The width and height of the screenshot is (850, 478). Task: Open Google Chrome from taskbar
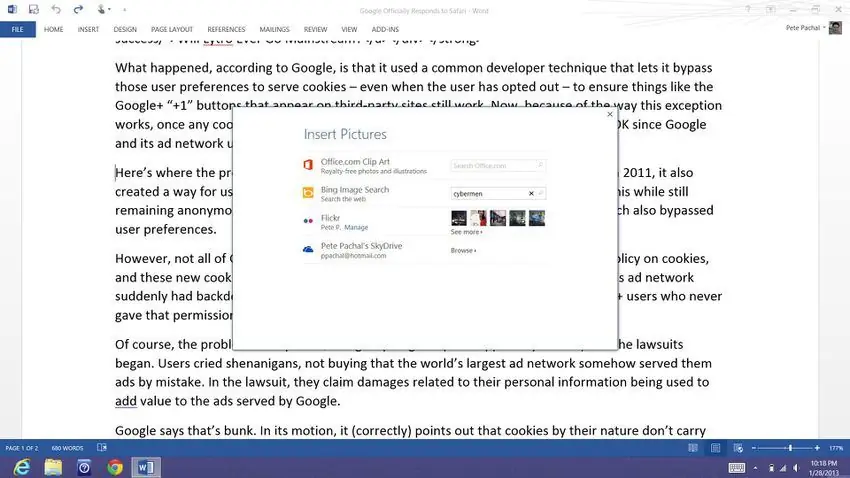coord(115,467)
